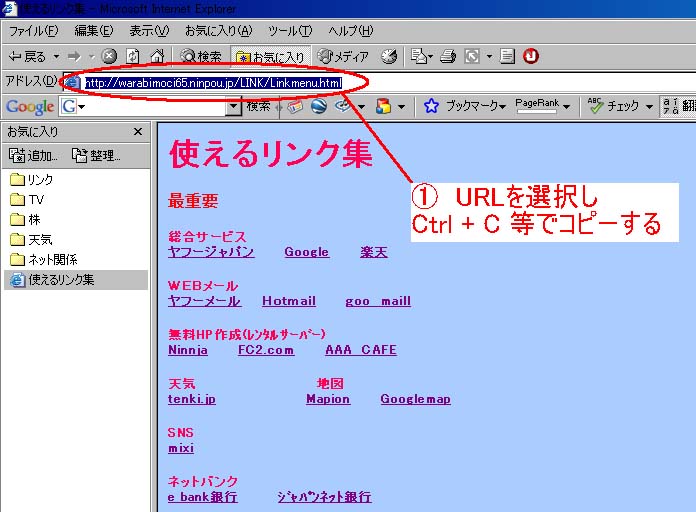Open the Search (検索) toolbar button
Image resolution: width=696 pixels, height=512 pixels.
[201, 56]
